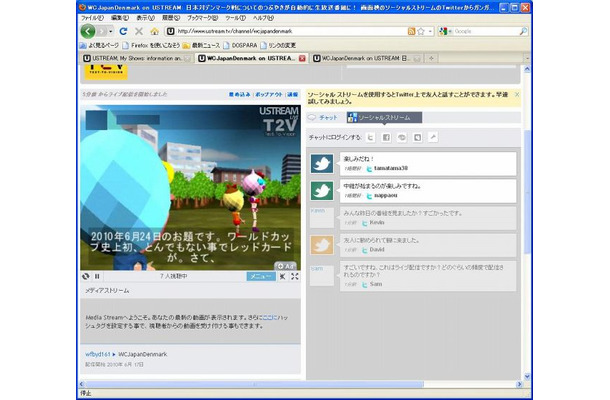Go back with the green Back arrow
The height and width of the screenshot is (400, 610).
click(88, 31)
